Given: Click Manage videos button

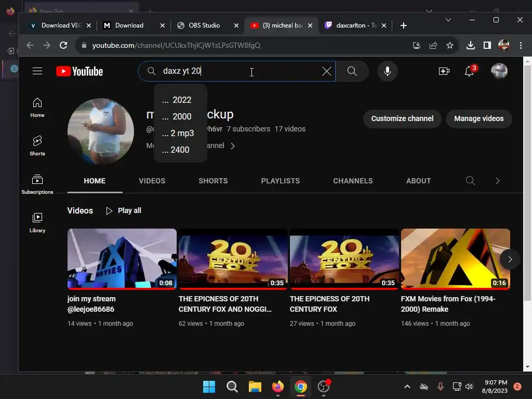Looking at the screenshot, I should (478, 118).
